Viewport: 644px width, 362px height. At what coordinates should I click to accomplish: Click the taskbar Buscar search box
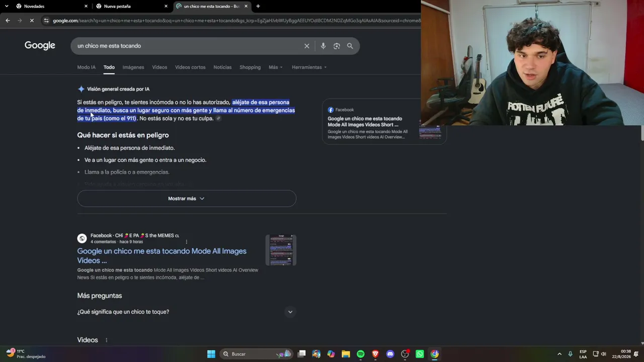[257, 354]
